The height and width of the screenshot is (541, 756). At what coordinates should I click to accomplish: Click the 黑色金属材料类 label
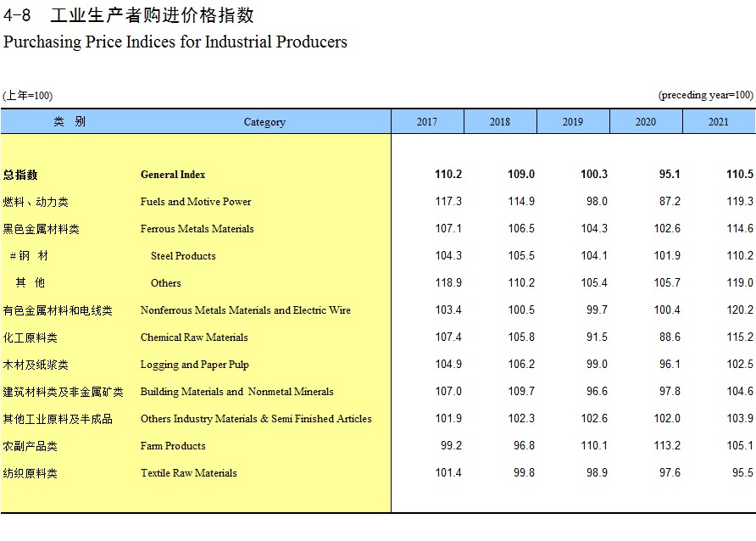41,229
